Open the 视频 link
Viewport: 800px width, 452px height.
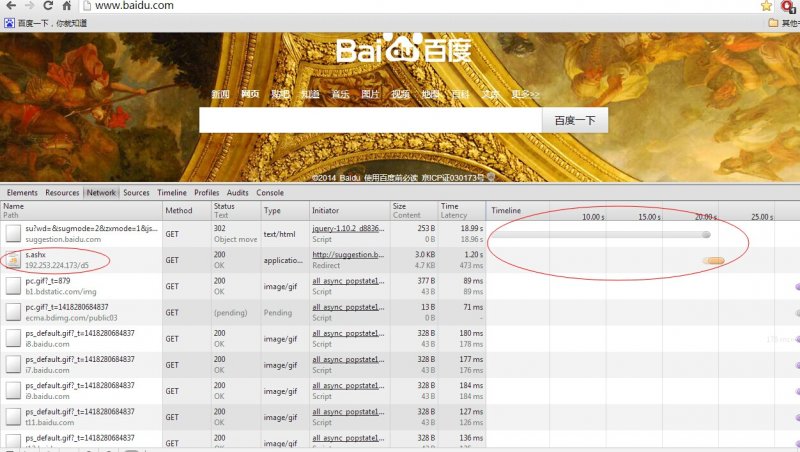click(x=401, y=94)
